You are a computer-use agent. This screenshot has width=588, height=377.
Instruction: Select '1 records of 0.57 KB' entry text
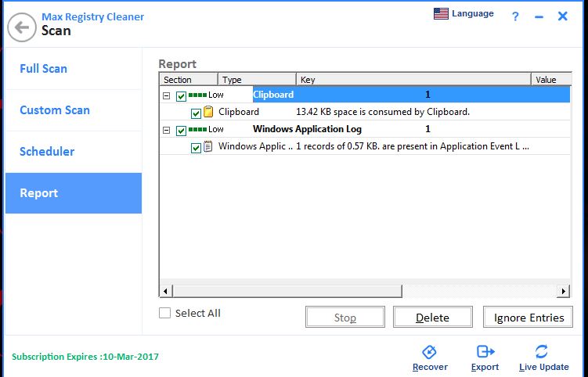pyautogui.click(x=413, y=146)
